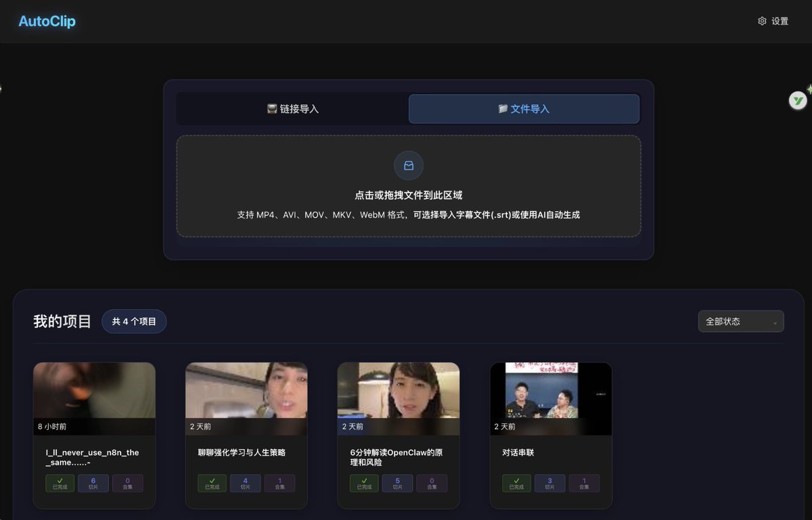This screenshot has height=520, width=812.
Task: Click the 0 合集 badge on n8n project
Action: tap(128, 483)
